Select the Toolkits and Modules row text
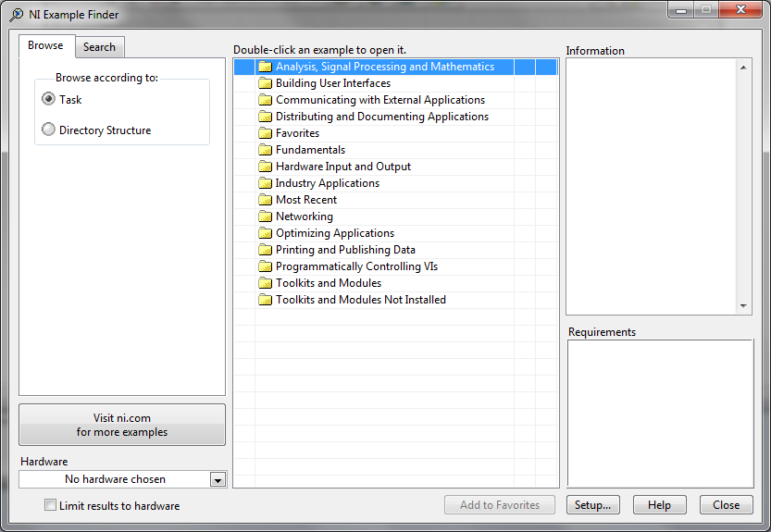Image resolution: width=771 pixels, height=532 pixels. [329, 283]
